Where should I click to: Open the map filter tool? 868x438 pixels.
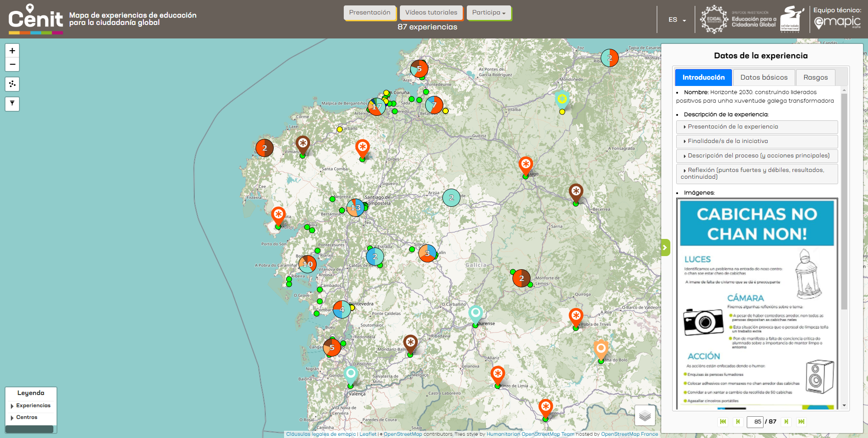[12, 104]
